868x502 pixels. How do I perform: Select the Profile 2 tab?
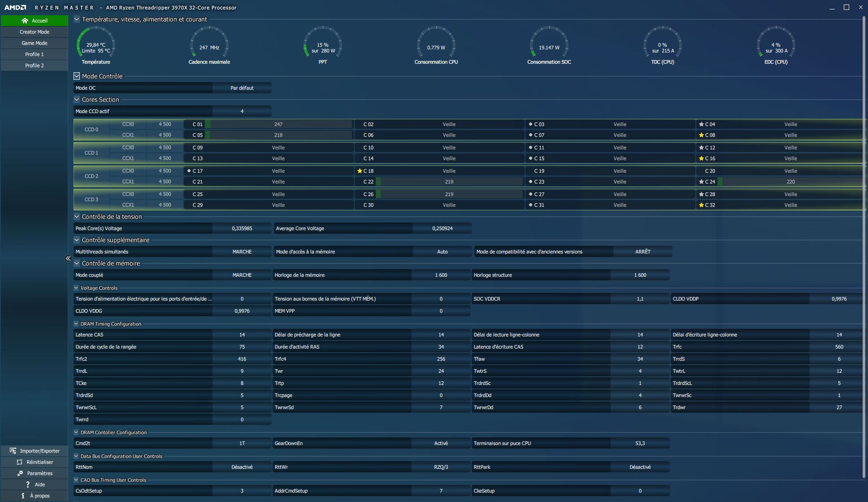click(x=35, y=65)
